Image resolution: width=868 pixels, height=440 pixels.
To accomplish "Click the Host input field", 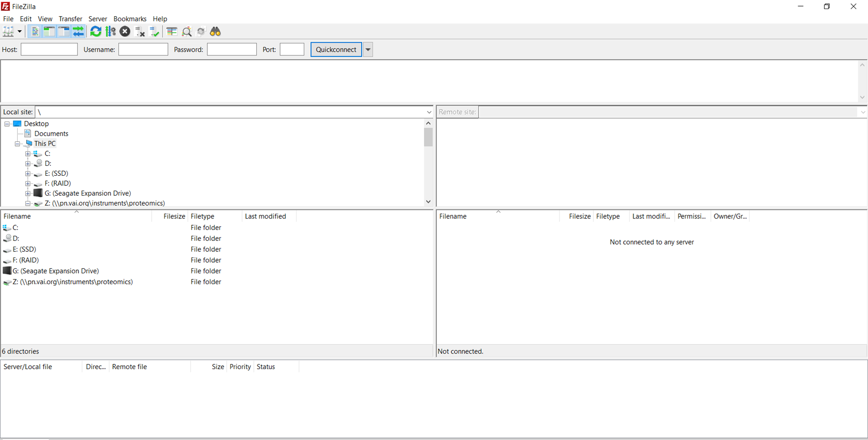I will (49, 49).
